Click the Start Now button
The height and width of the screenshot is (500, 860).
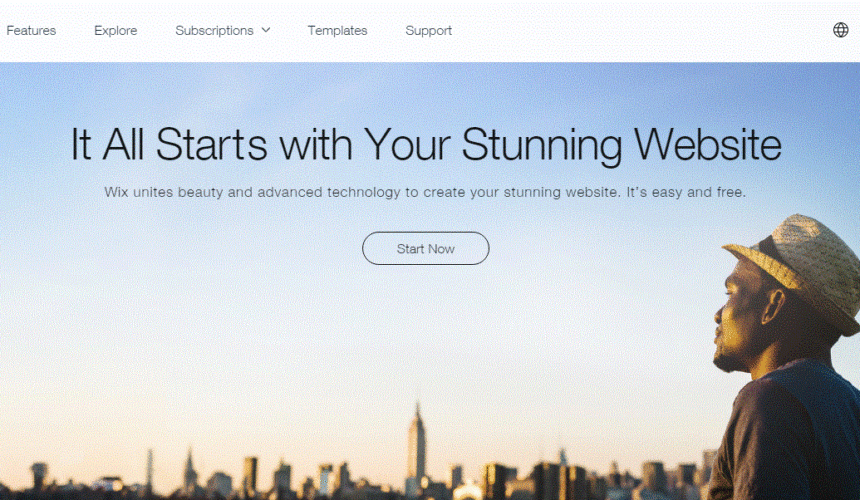[426, 248]
